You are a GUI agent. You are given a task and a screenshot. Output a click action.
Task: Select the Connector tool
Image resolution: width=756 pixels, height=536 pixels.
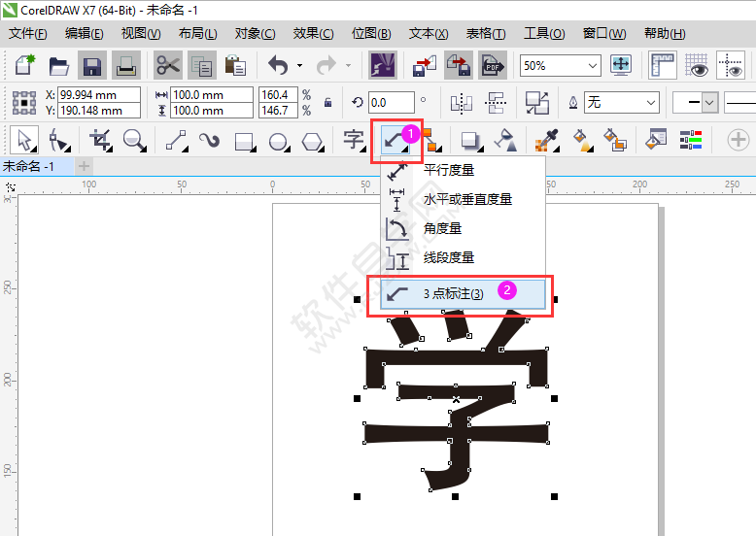coord(431,140)
